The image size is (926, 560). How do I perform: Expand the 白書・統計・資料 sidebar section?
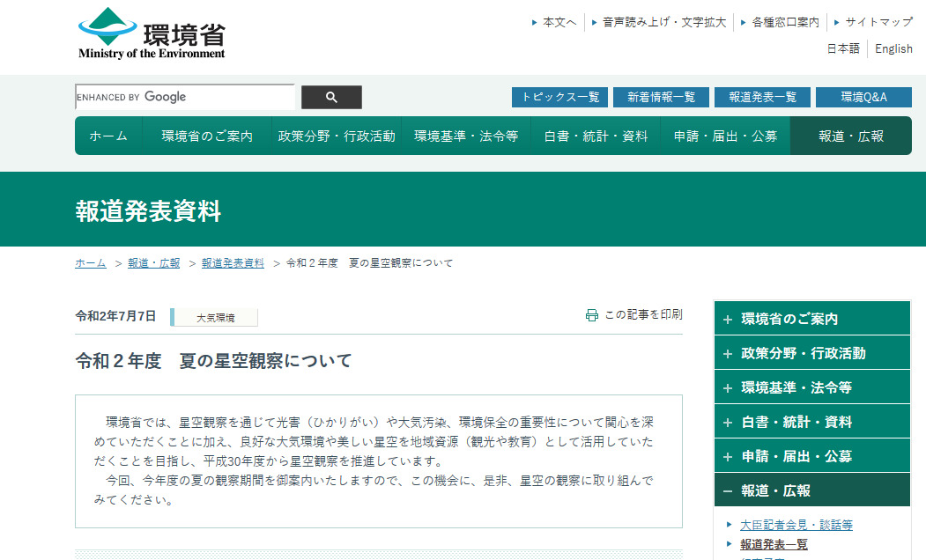[x=811, y=422]
